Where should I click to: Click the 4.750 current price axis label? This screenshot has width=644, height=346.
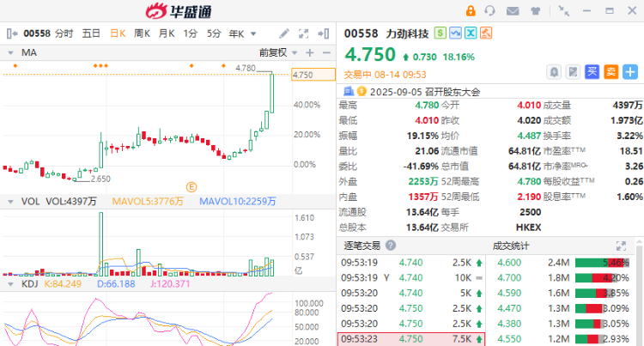click(313, 75)
